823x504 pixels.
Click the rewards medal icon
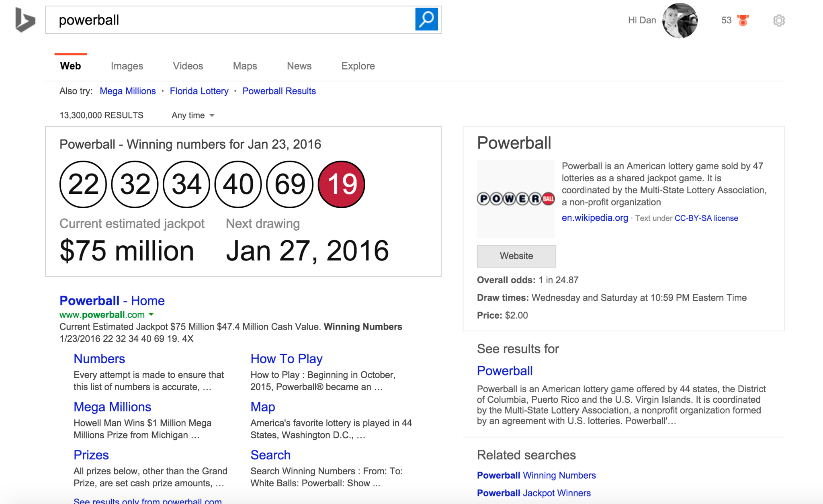(x=743, y=20)
